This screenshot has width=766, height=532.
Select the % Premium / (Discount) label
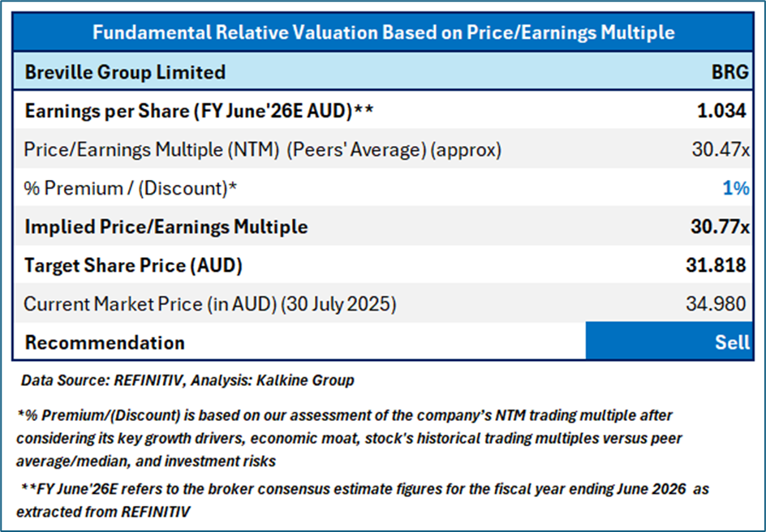coord(131,188)
